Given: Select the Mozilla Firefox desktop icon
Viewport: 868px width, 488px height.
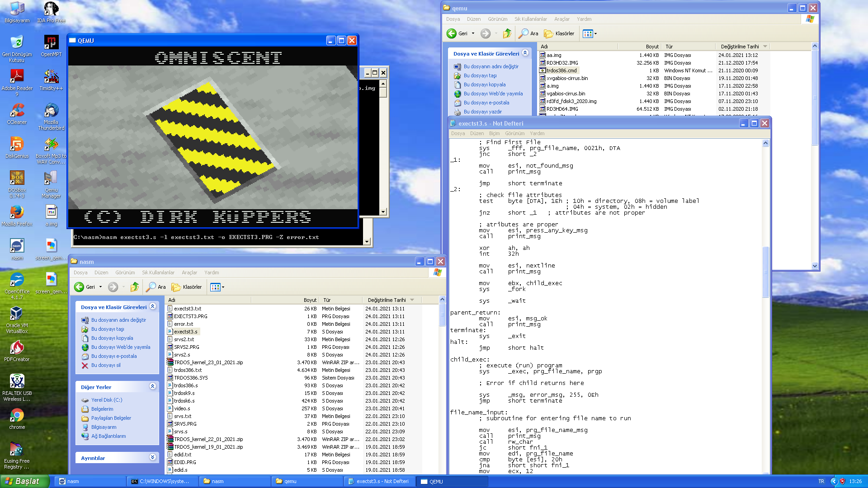Looking at the screenshot, I should pos(17,216).
